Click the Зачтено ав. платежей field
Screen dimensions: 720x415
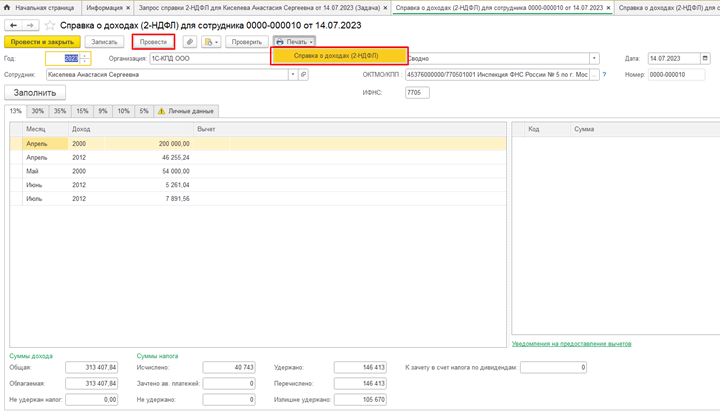(x=229, y=383)
